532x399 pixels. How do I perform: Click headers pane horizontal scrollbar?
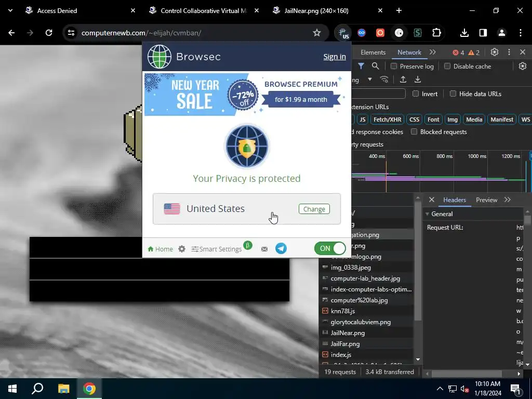[x=467, y=374]
